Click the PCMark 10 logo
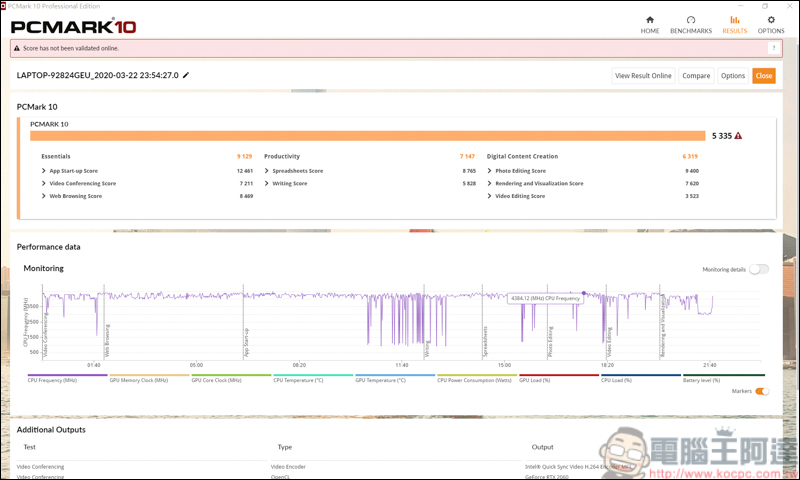 (x=74, y=26)
